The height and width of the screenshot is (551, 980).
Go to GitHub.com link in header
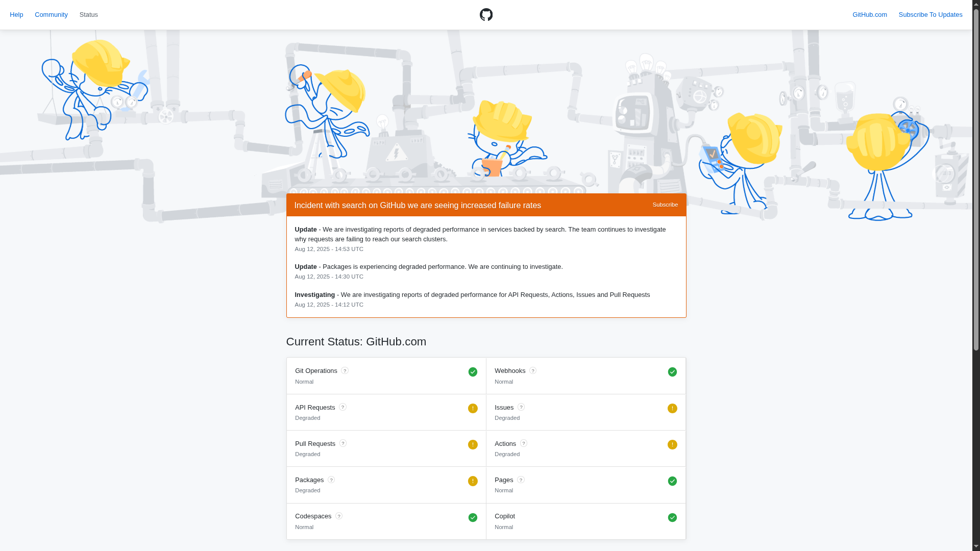click(870, 15)
